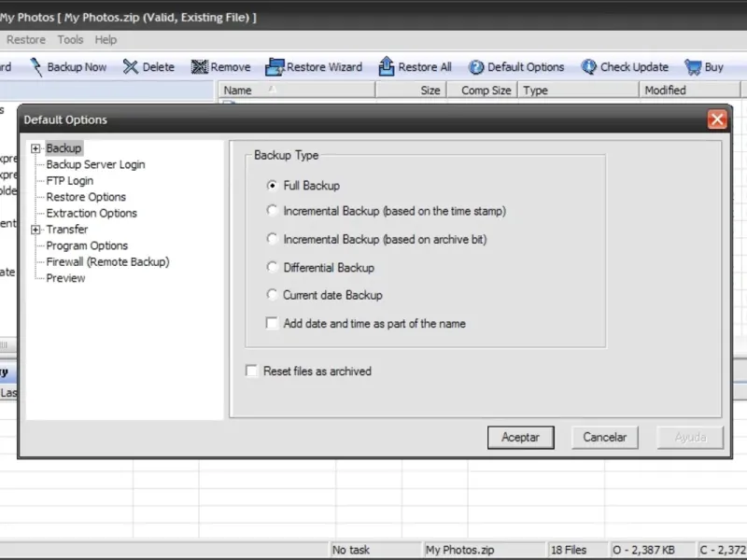Click the Modified column header
747x560 pixels.
pyautogui.click(x=690, y=90)
